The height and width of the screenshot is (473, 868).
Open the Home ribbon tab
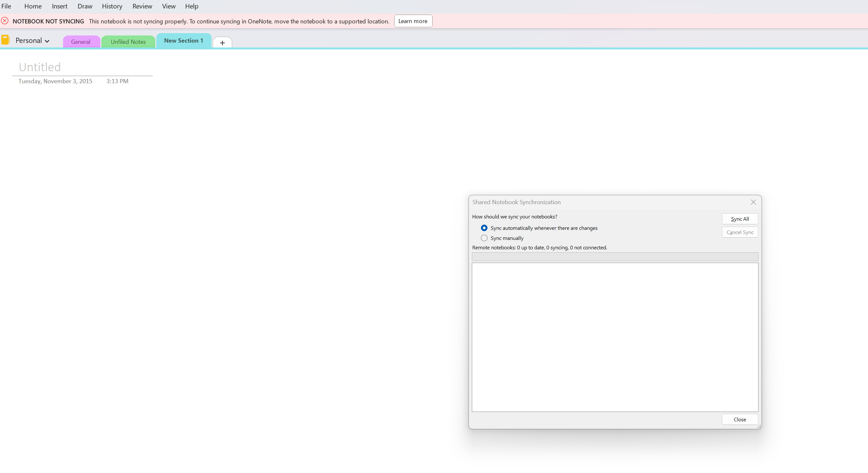(33, 6)
